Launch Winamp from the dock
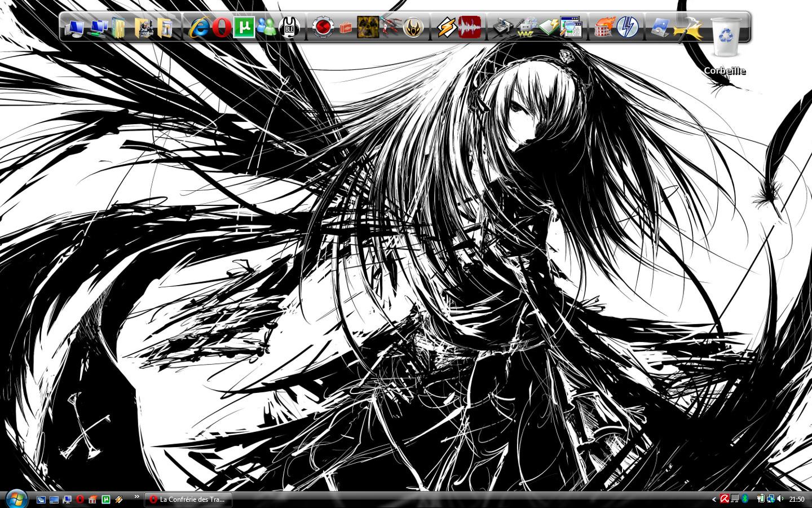Screen dimensions: 812x508 (x=447, y=27)
